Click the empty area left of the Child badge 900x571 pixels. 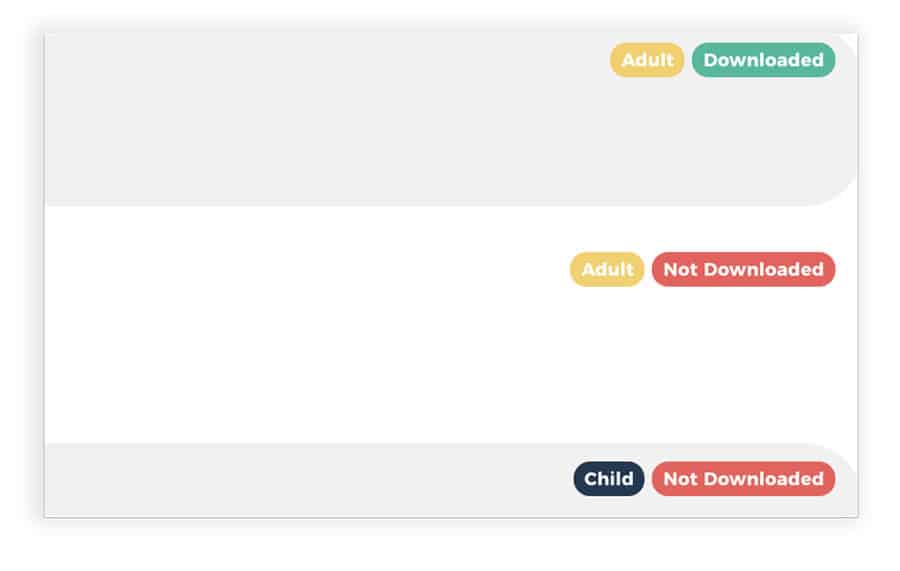[x=309, y=479]
